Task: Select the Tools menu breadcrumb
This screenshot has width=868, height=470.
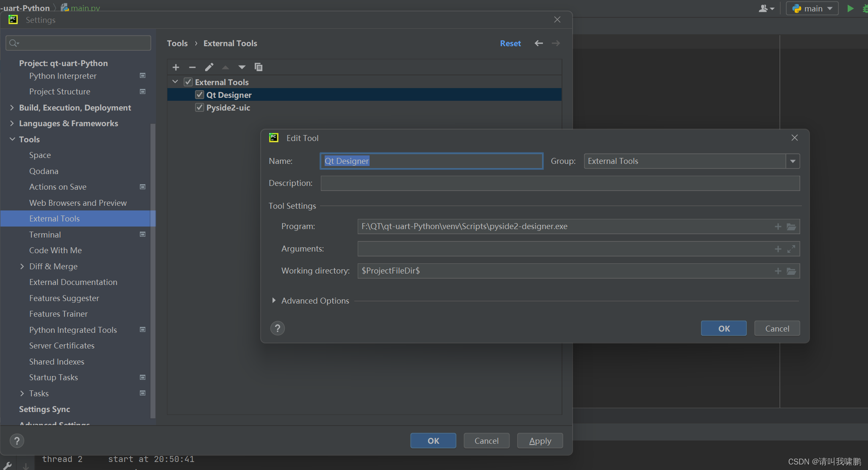Action: (x=178, y=43)
